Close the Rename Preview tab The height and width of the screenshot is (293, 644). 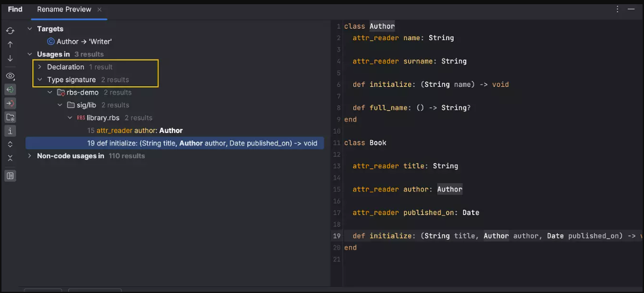coord(99,10)
